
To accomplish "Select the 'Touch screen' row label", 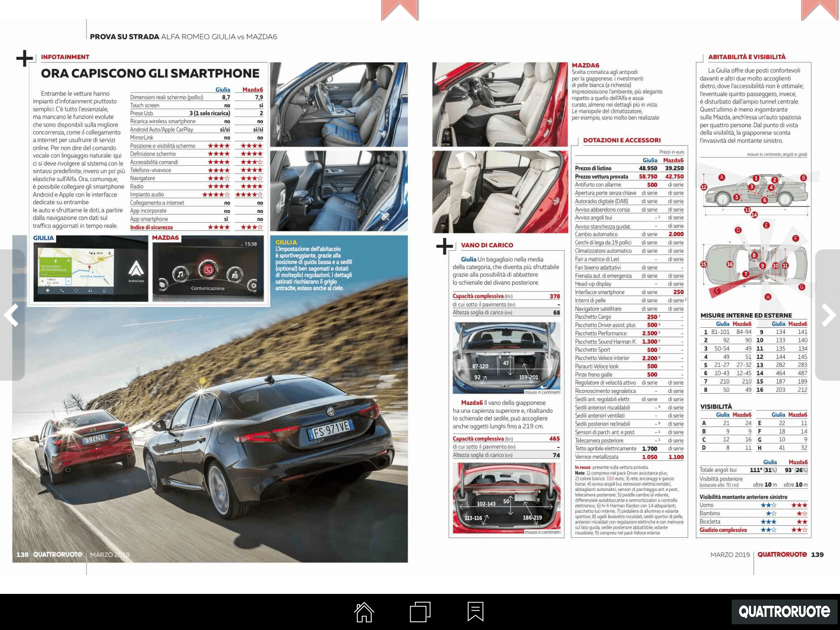I will pos(145,105).
